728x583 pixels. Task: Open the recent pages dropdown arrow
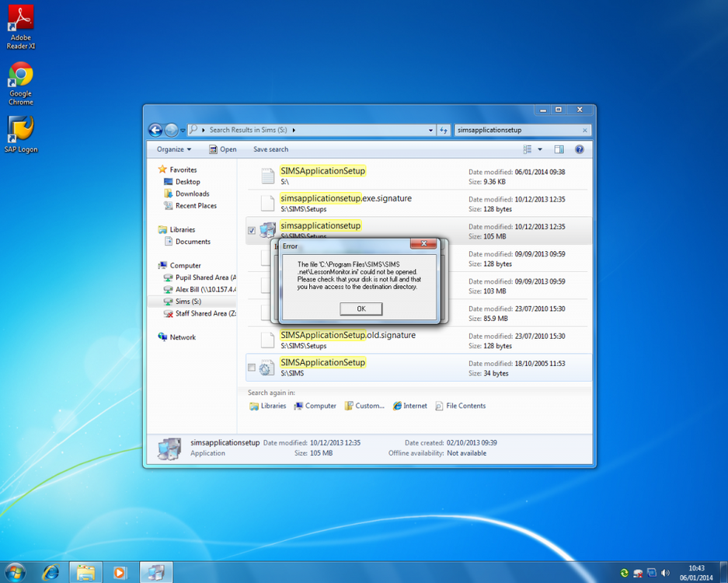click(183, 131)
